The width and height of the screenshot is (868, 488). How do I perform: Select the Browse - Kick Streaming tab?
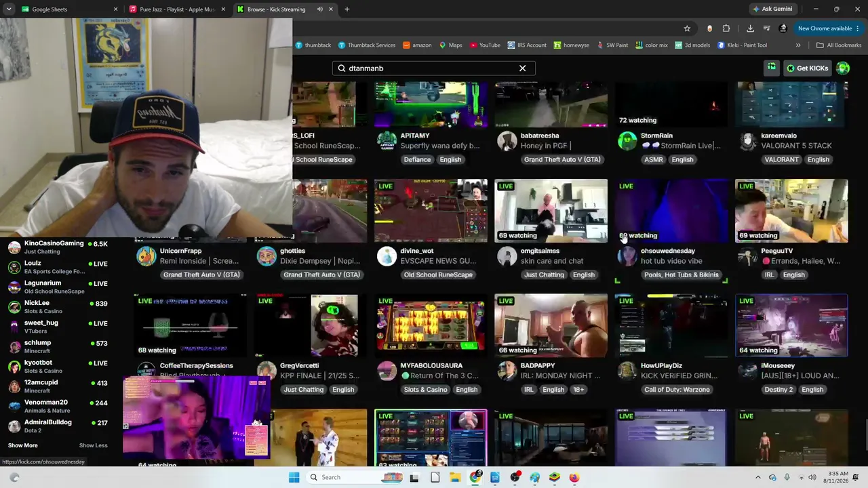(285, 9)
